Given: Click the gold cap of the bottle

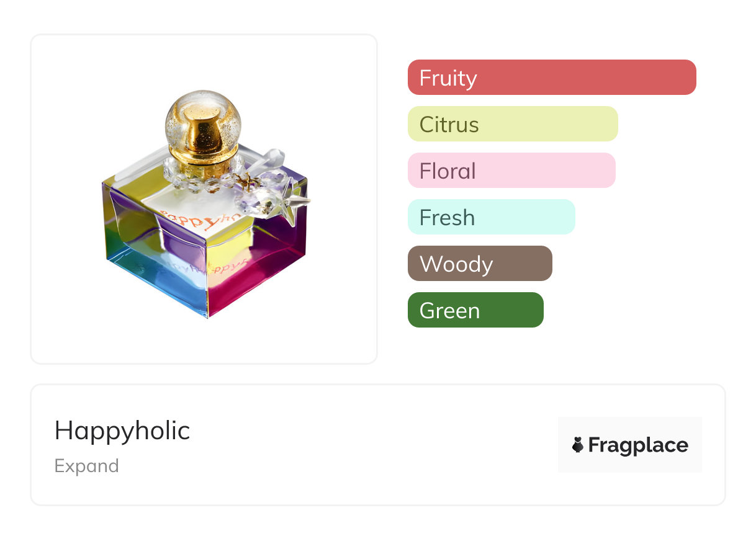Looking at the screenshot, I should point(203,132).
